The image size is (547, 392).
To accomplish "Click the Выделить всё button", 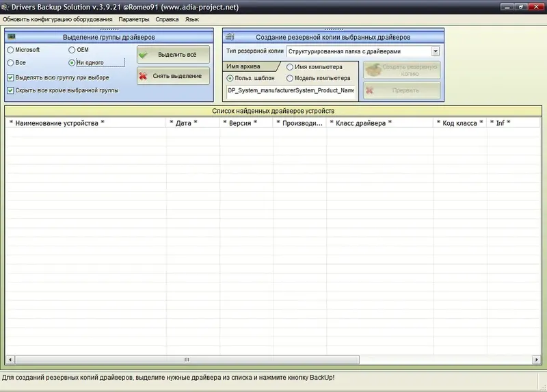I will [174, 55].
